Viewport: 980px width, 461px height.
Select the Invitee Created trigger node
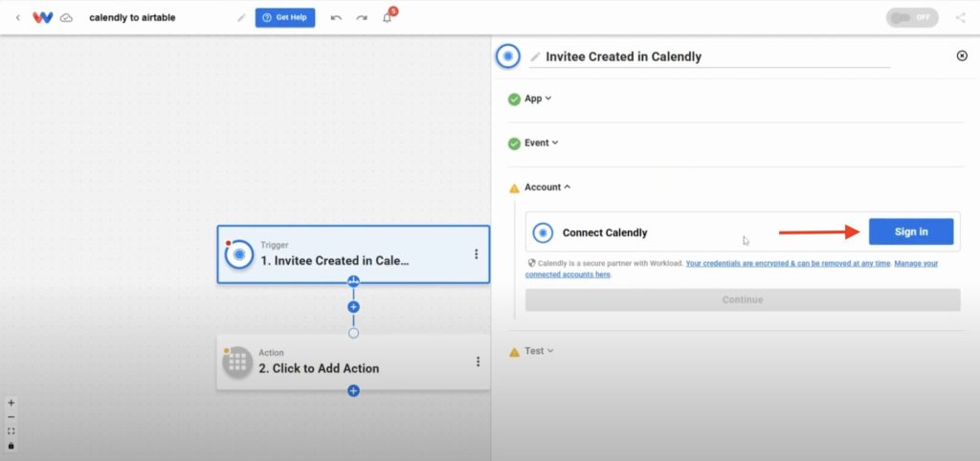pos(353,254)
